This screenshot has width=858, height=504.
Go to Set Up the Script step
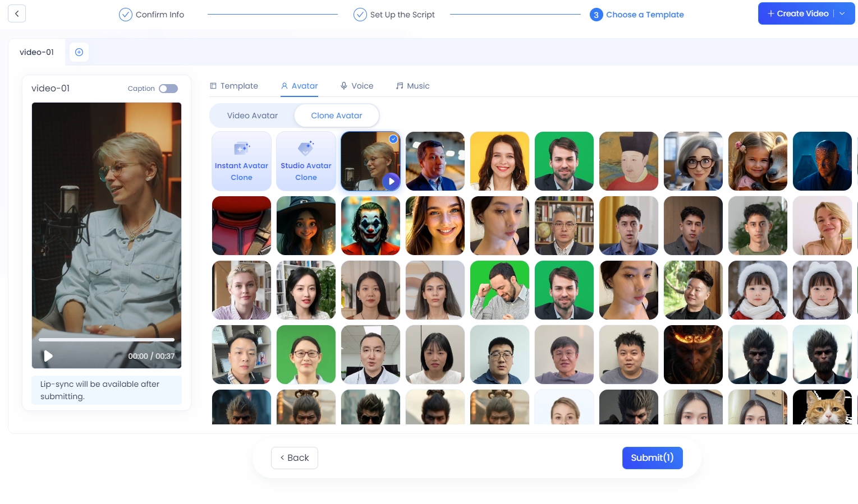coord(394,15)
